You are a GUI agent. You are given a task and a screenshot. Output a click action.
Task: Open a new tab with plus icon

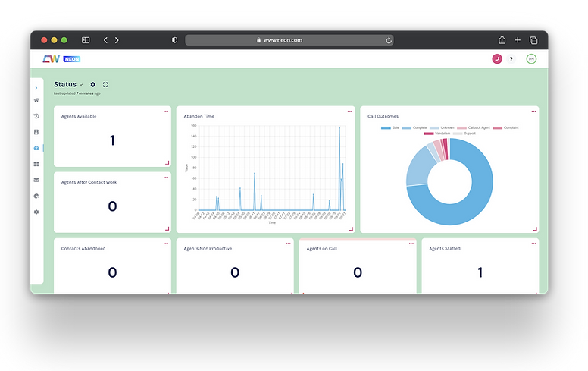click(518, 40)
